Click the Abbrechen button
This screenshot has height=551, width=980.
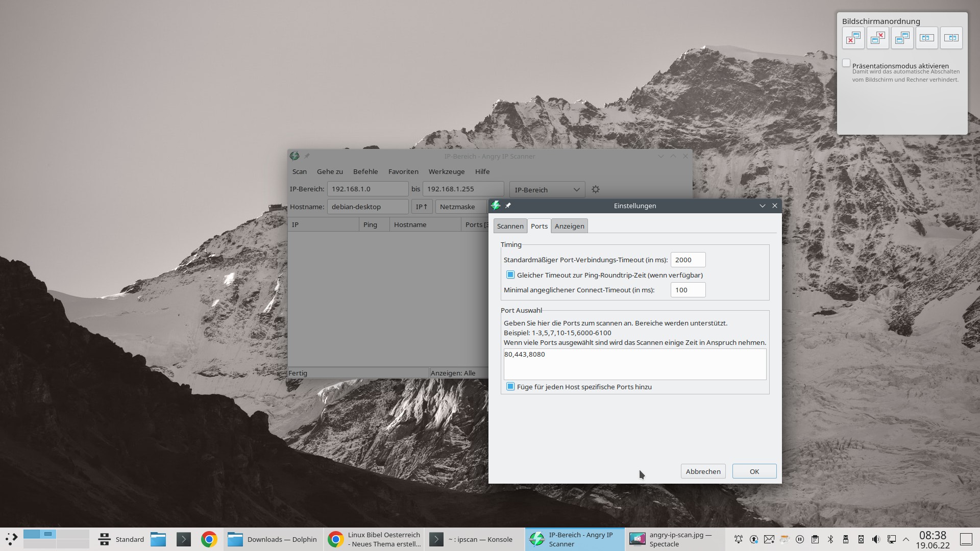tap(703, 471)
